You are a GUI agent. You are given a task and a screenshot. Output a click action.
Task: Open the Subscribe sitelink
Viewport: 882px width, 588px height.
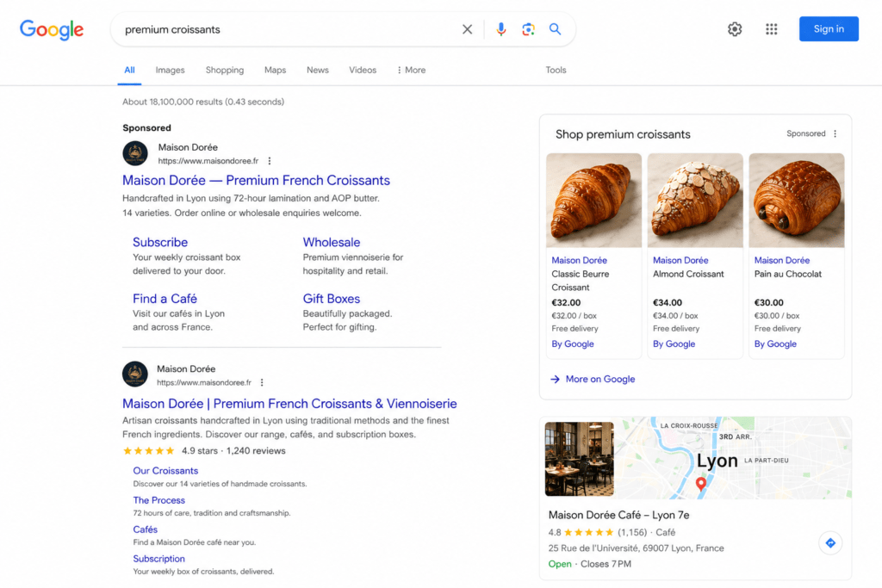pyautogui.click(x=160, y=242)
